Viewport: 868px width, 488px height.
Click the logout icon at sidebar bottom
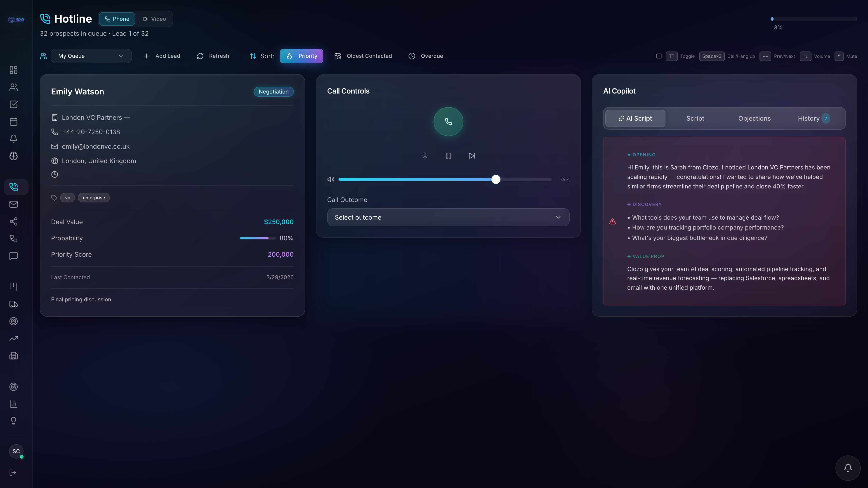click(x=13, y=472)
